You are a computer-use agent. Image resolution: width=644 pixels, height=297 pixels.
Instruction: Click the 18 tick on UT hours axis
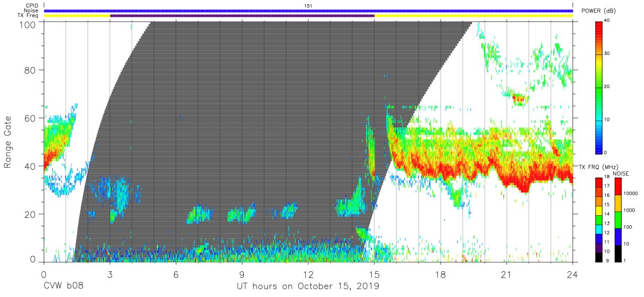pyautogui.click(x=441, y=273)
